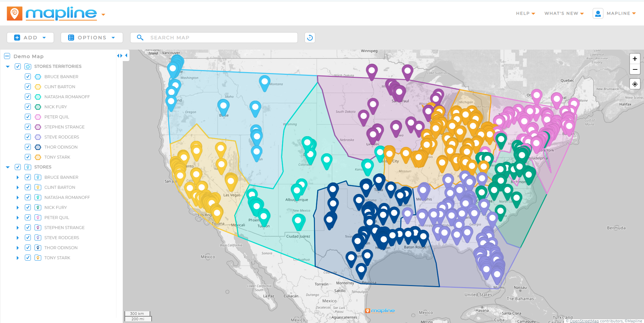The image size is (644, 323).
Task: Collapse sidebar with the single left arrow
Action: pos(126,56)
